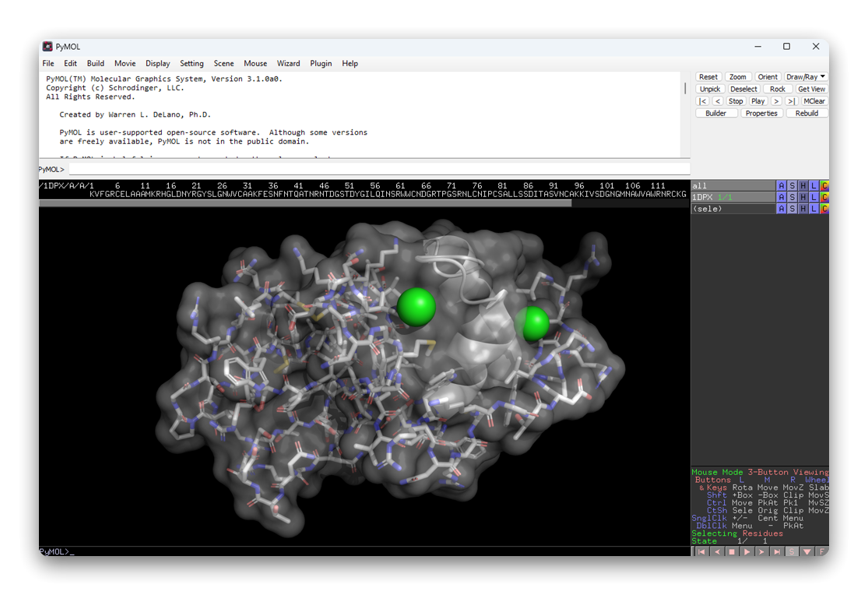Open Show menu for 'all' object
Viewport: 868px width, 595px height.
click(x=792, y=185)
